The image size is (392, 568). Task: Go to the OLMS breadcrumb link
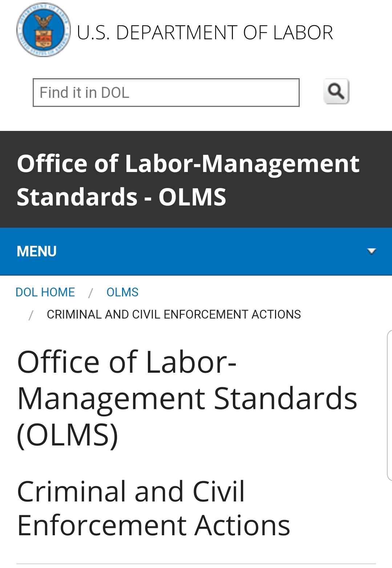point(122,292)
